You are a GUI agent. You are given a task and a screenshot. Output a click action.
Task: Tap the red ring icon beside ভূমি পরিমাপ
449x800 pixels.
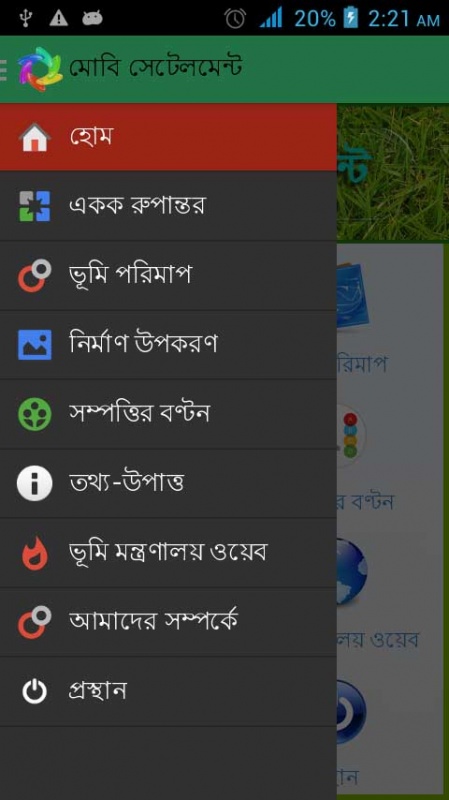35,276
